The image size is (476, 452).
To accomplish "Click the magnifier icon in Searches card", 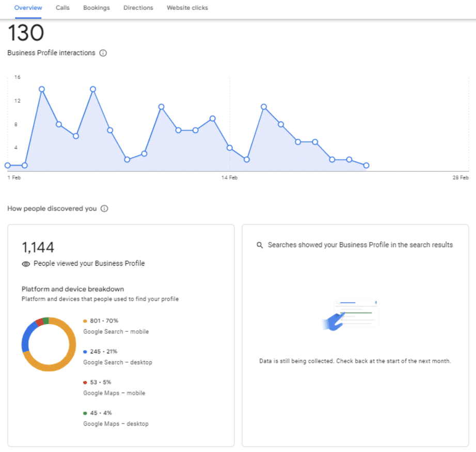I will pos(260,245).
